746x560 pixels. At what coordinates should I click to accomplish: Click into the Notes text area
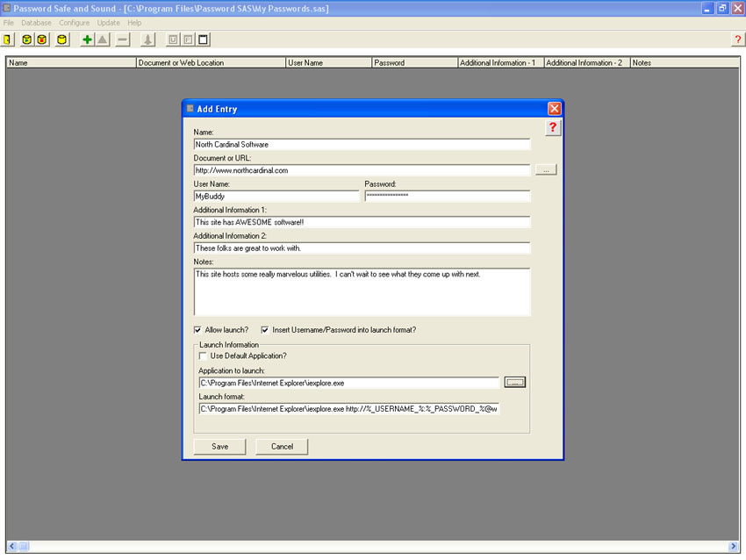pyautogui.click(x=362, y=292)
